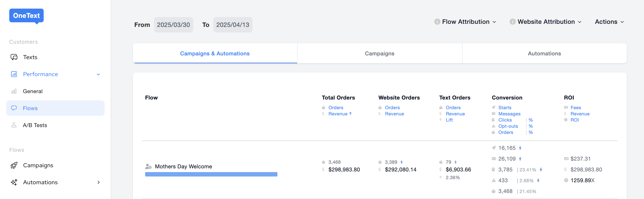Click the A/B Tests flask icon
The image size is (644, 199).
tap(14, 125)
